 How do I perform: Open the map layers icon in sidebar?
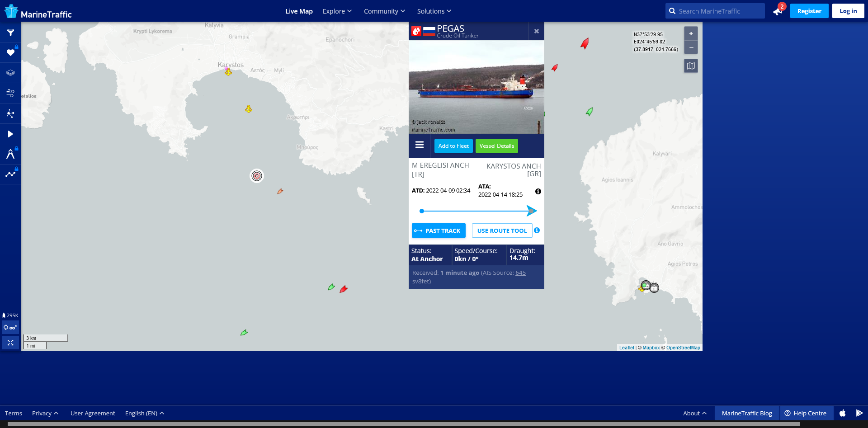click(10, 73)
